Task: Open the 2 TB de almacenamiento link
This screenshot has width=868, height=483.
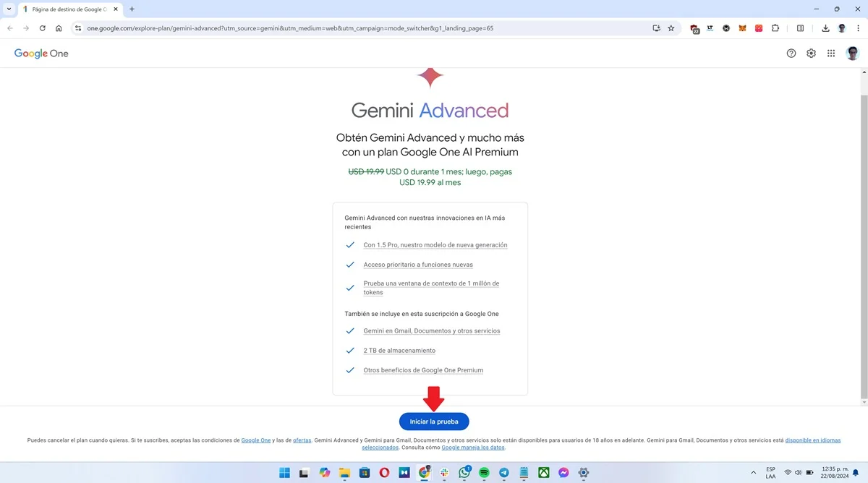Action: point(399,350)
